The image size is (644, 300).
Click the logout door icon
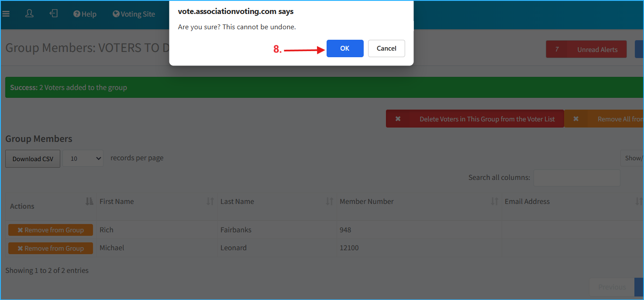[x=53, y=14]
